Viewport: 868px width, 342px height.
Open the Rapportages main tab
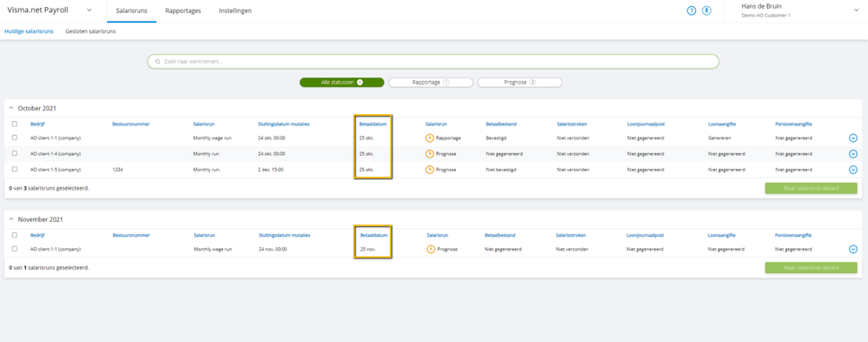(184, 10)
